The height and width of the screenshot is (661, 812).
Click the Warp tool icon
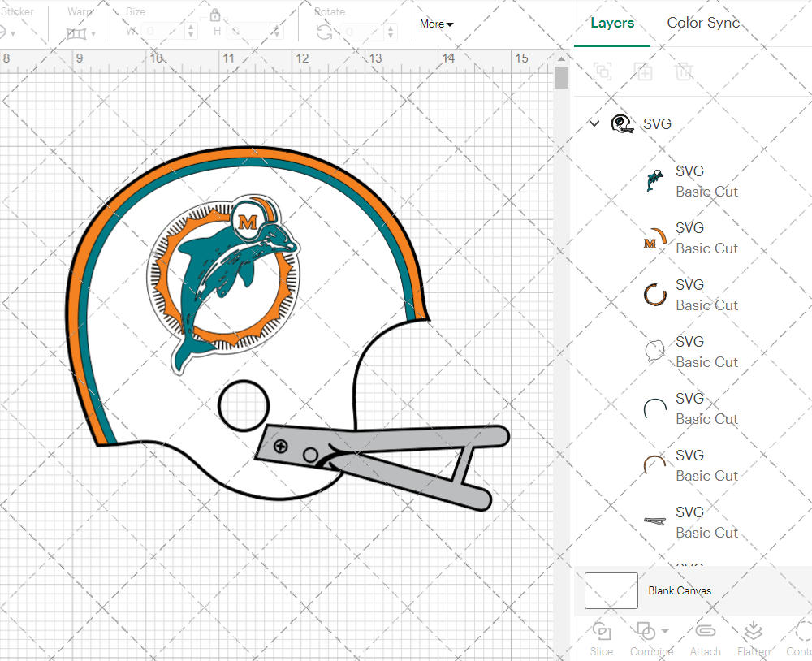click(x=76, y=33)
